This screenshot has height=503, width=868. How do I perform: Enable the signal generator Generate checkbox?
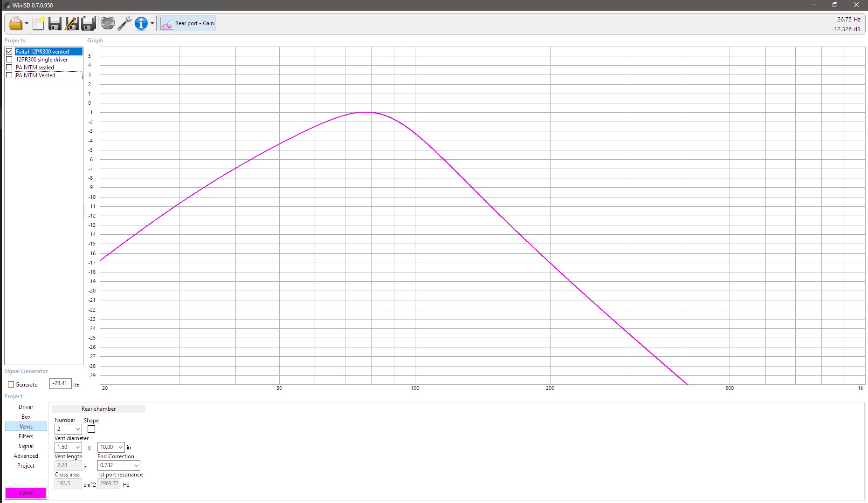11,385
